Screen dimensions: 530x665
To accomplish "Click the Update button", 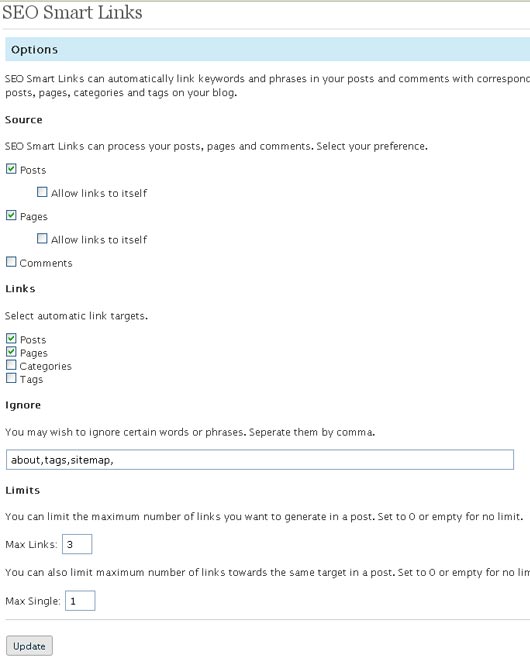I will [29, 646].
